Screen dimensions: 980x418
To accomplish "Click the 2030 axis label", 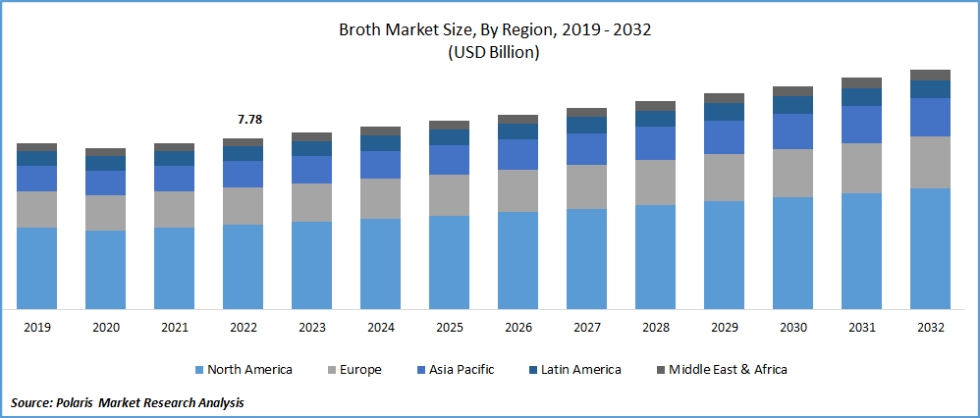I will pos(793,328).
